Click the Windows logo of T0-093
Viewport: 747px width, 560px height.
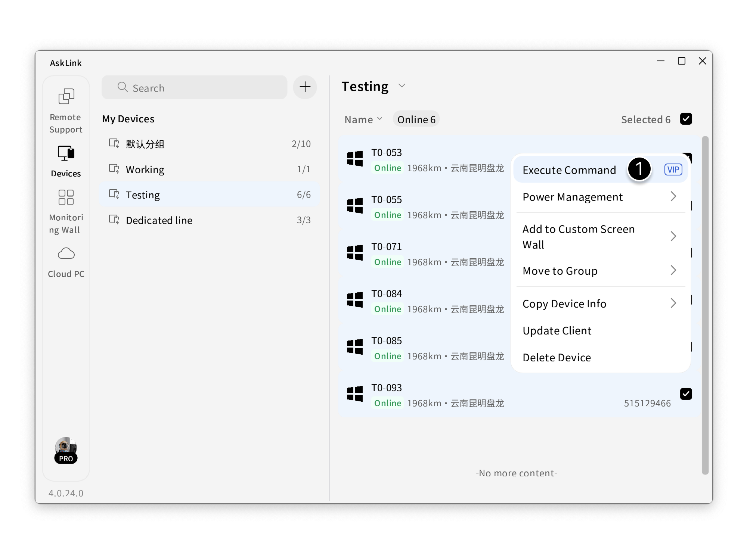354,394
